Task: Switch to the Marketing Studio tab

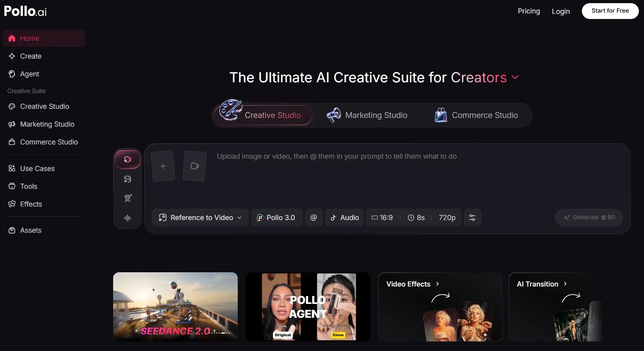Action: coord(367,115)
